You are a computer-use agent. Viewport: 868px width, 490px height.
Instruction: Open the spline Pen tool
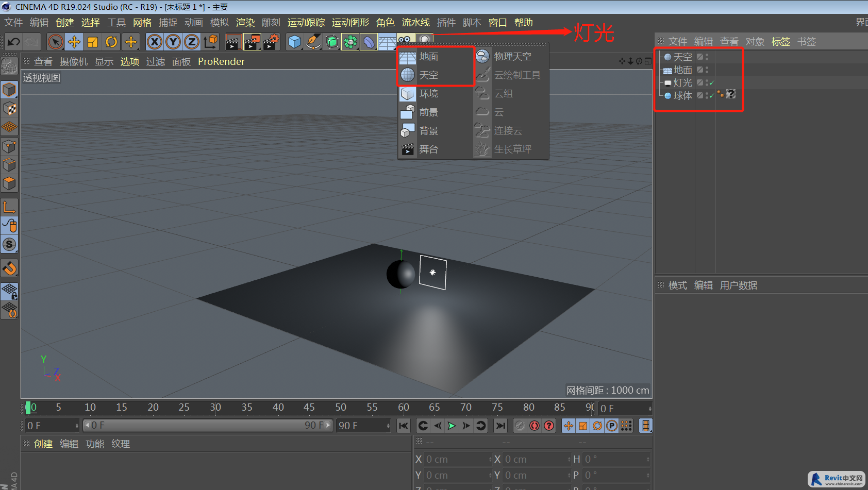[313, 42]
